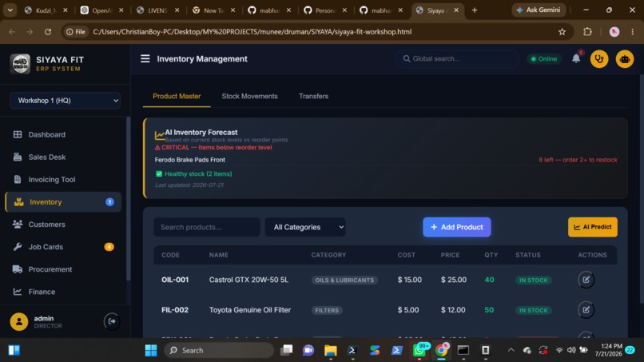Click the Healthy stock (2 items) line
The width and height of the screenshot is (644, 362).
[x=193, y=174]
